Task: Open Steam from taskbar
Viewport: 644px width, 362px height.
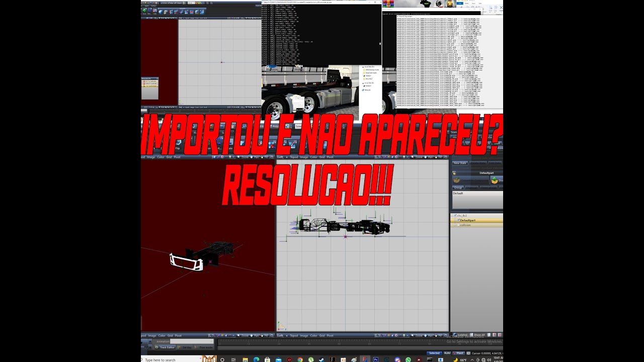Action: click(x=321, y=359)
